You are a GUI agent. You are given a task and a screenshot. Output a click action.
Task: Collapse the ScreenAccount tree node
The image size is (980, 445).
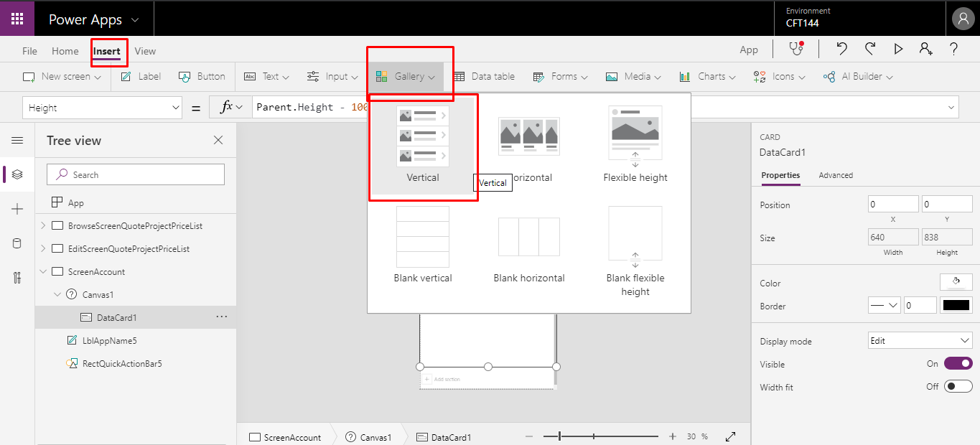[x=43, y=271]
